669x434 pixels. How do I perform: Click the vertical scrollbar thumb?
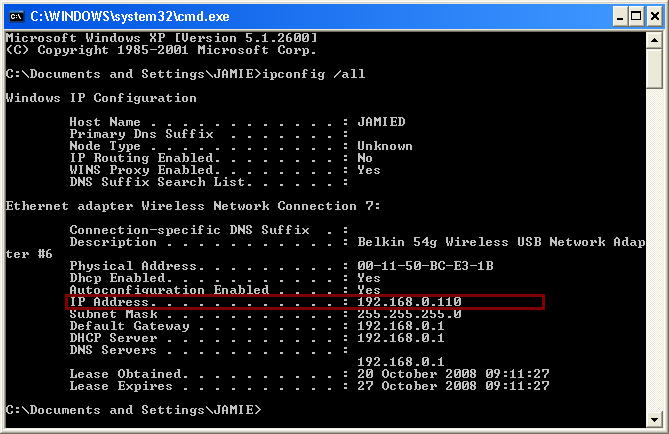[x=654, y=68]
